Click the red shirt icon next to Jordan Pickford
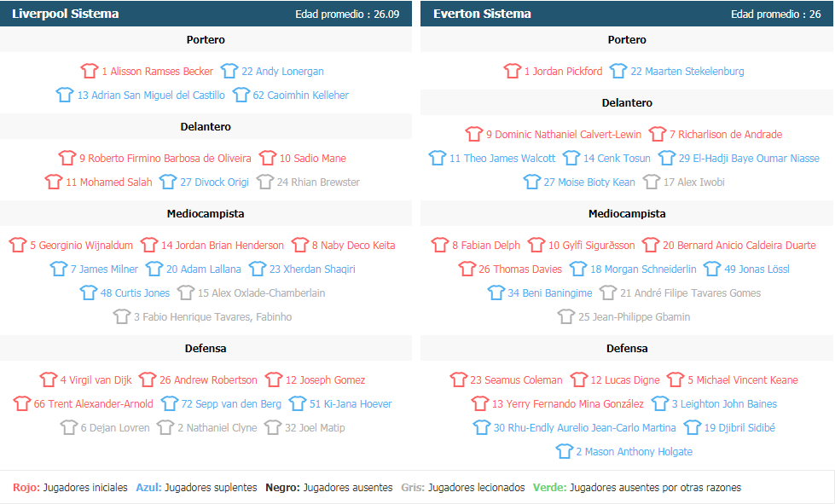This screenshot has width=835, height=504. click(x=513, y=71)
